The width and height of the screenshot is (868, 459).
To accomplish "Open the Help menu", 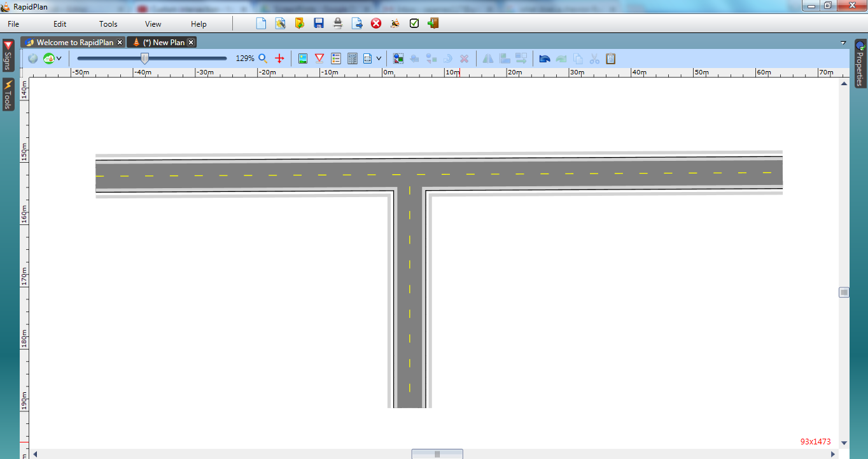I will click(x=199, y=24).
